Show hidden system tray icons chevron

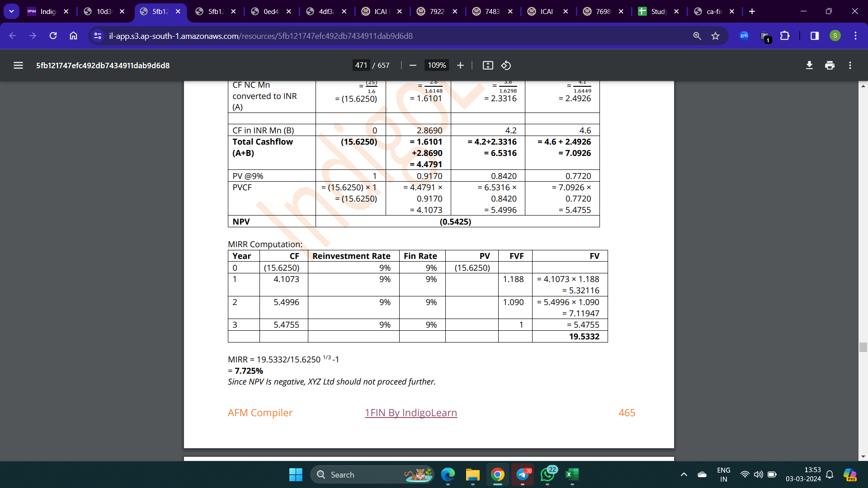click(x=684, y=474)
